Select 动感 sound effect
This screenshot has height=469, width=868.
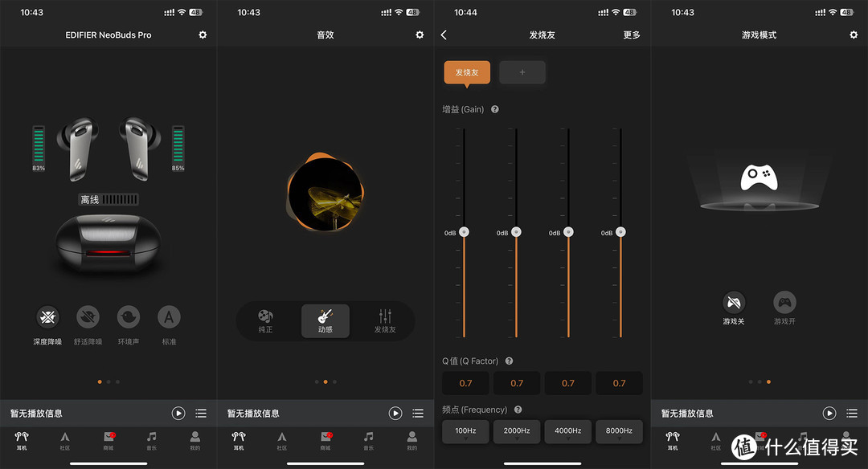325,320
